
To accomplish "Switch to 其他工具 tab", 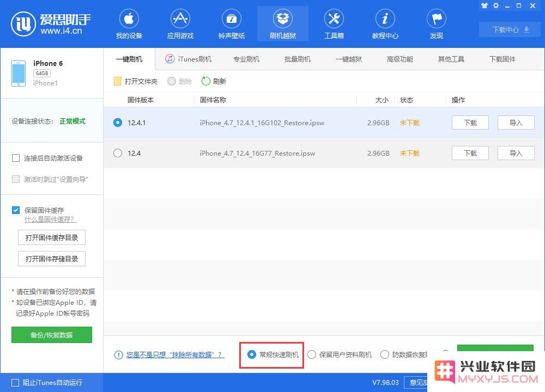I will pos(451,59).
